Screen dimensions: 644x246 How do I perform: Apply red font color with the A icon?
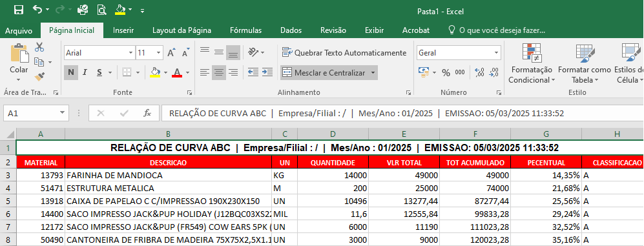177,73
